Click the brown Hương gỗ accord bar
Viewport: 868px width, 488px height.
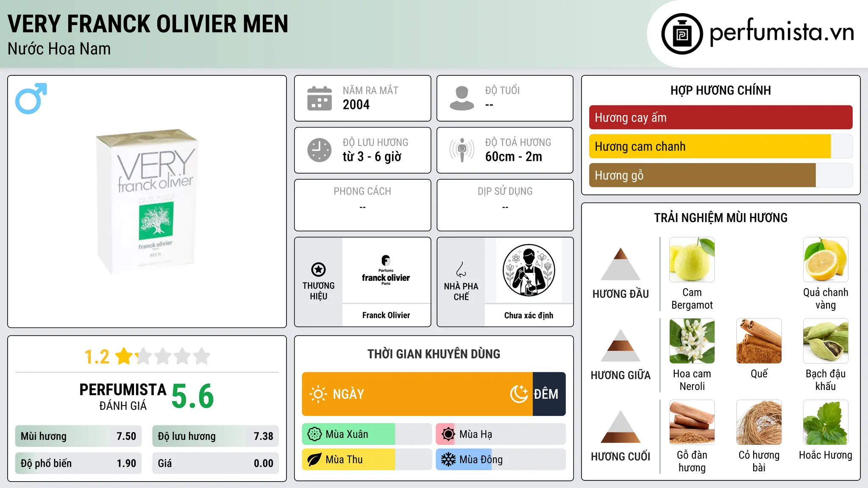(702, 175)
